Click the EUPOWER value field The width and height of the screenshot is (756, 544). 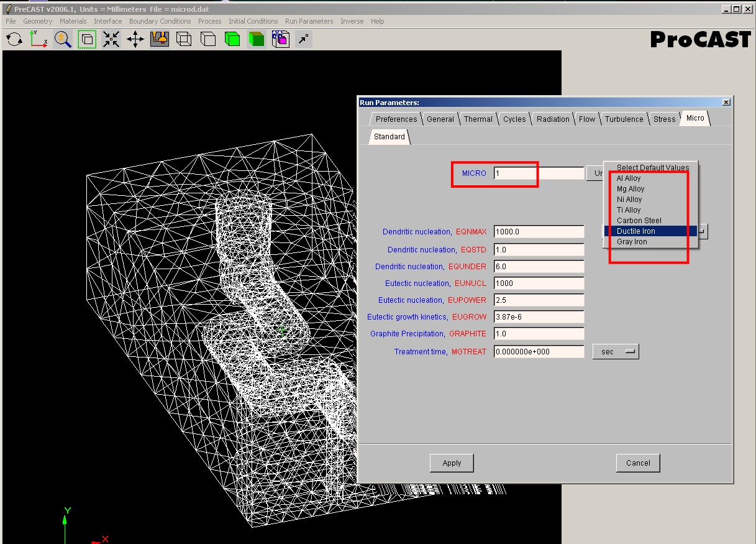(x=539, y=300)
